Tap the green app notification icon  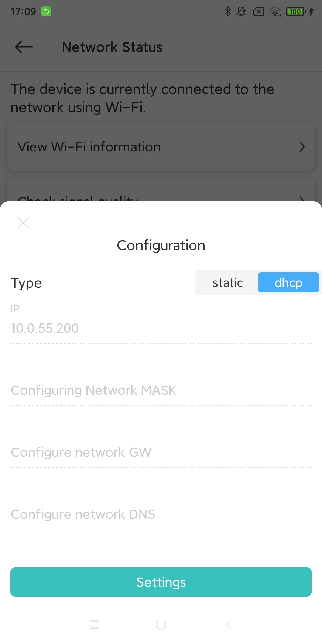point(46,12)
